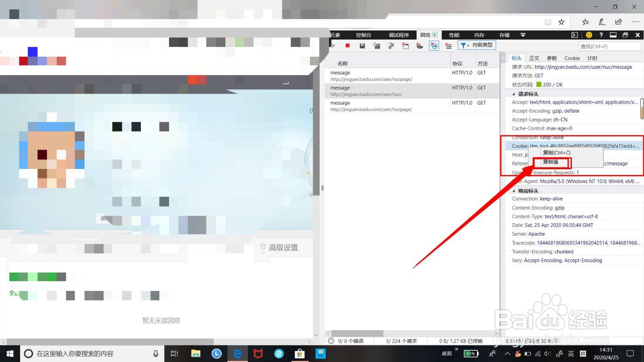Click the request URL link in headers

coord(583,67)
